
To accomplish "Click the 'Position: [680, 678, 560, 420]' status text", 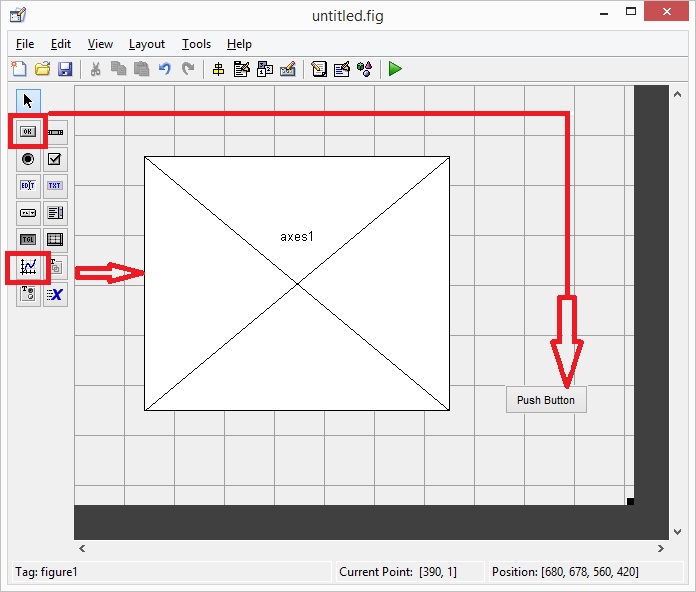I will tap(565, 572).
